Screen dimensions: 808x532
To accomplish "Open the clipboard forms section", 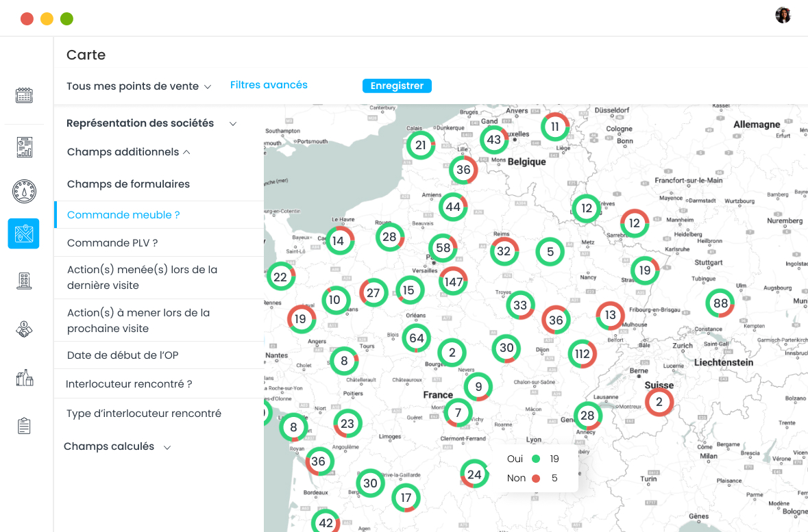I will (x=24, y=425).
